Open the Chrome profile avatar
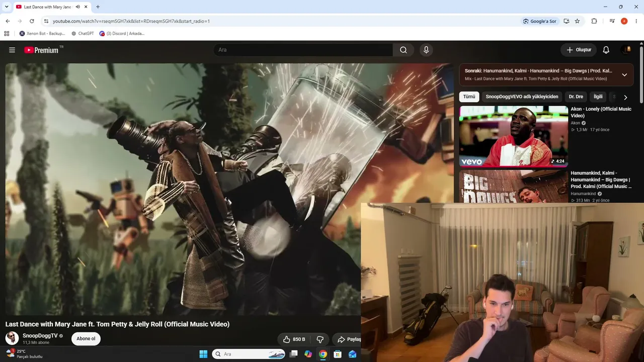 (624, 21)
